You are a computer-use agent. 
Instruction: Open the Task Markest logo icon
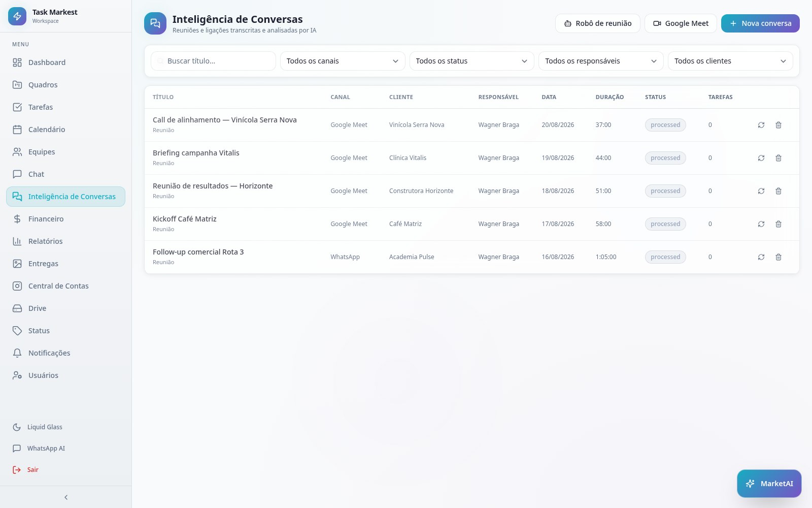coord(17,16)
